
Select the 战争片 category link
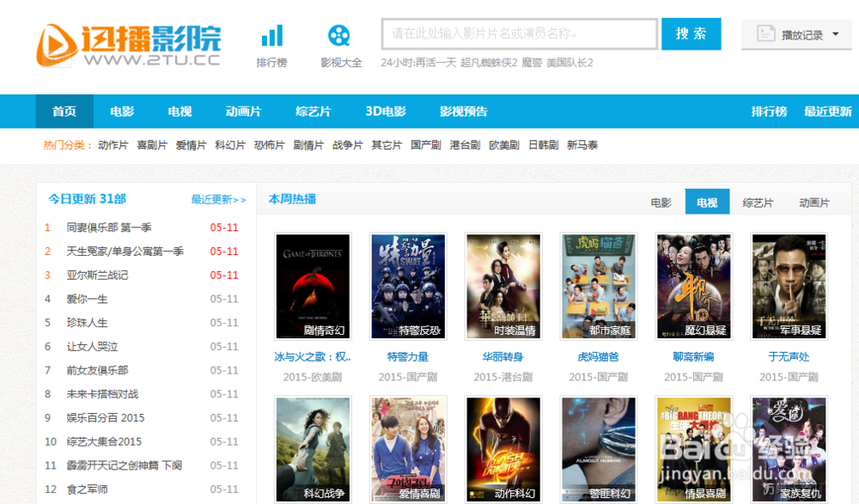tap(347, 145)
